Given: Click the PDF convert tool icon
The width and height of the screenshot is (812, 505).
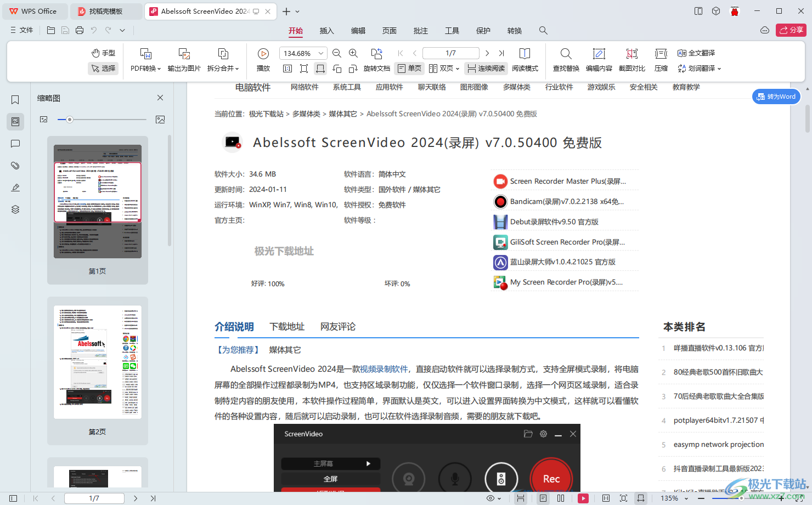Looking at the screenshot, I should click(146, 54).
